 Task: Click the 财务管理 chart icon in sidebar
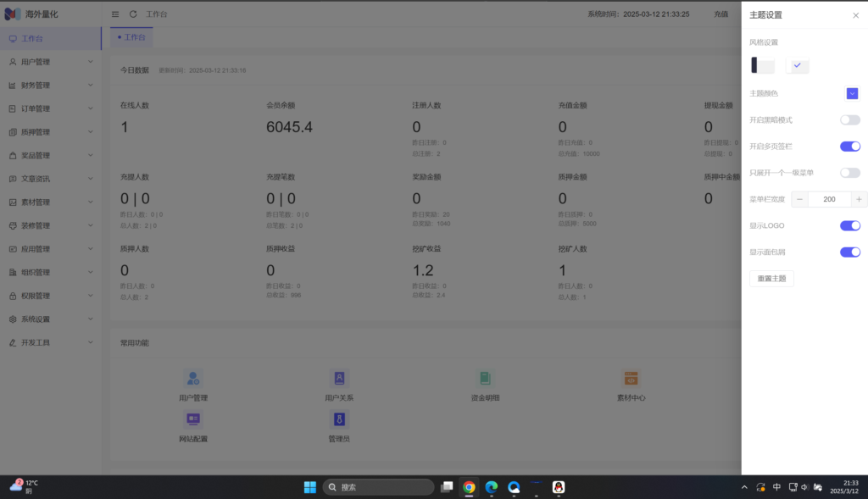click(x=13, y=86)
